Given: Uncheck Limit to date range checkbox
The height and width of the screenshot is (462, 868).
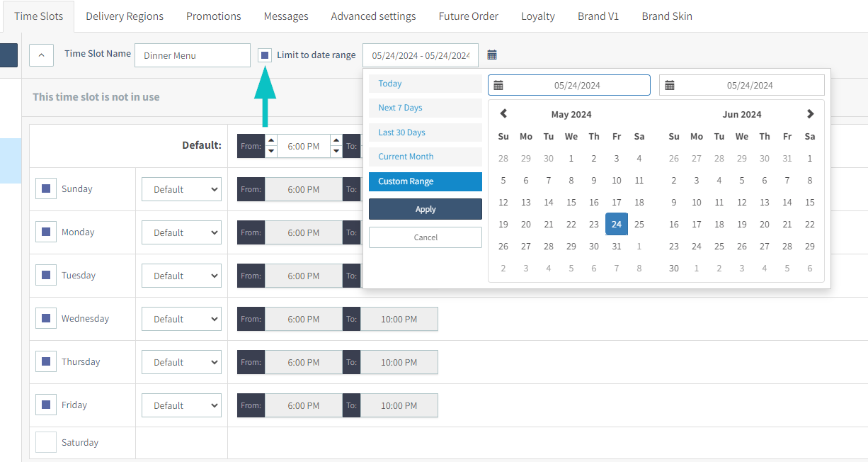Looking at the screenshot, I should click(x=265, y=55).
